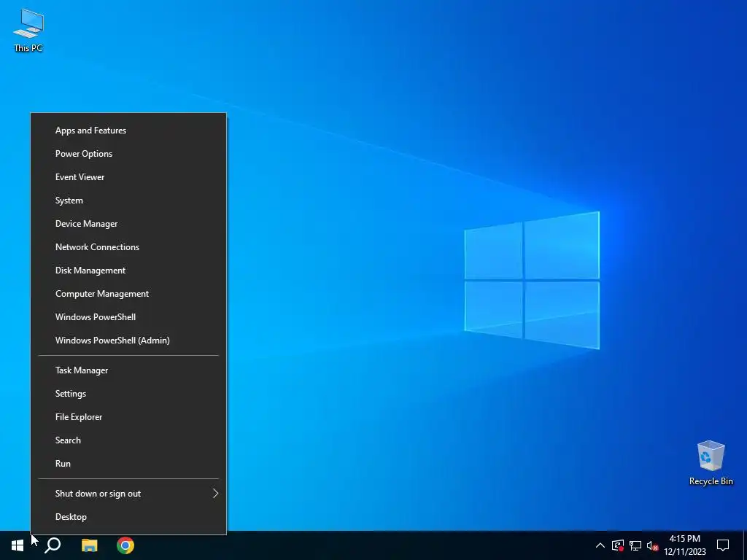
Task: Start Windows PowerShell (Admin)
Action: 128,341
